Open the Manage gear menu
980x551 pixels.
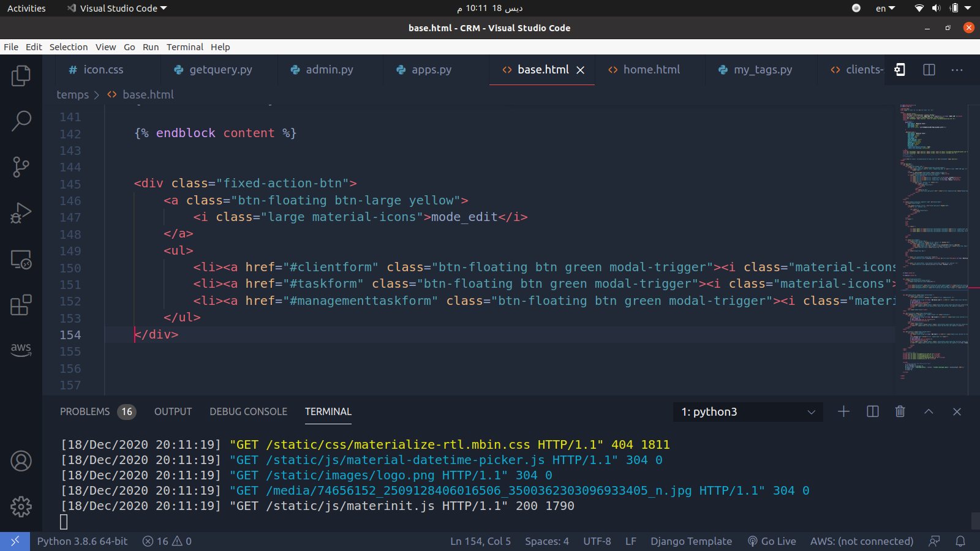point(21,506)
